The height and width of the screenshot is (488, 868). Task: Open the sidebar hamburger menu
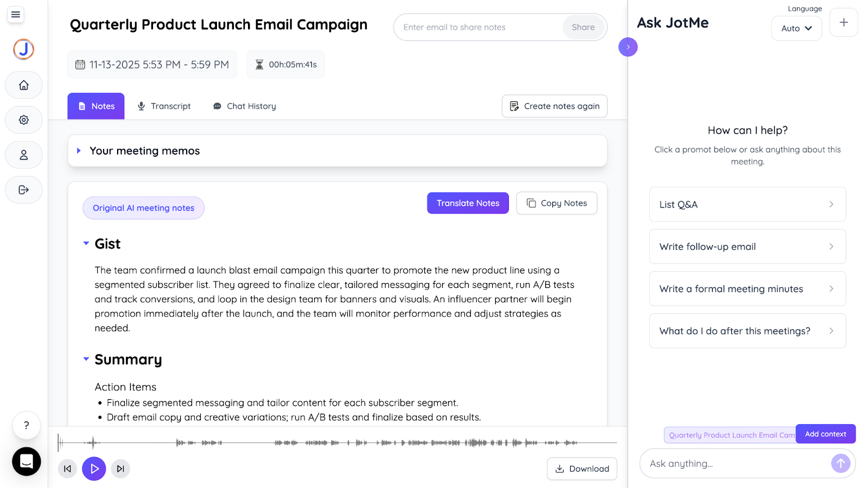[15, 15]
